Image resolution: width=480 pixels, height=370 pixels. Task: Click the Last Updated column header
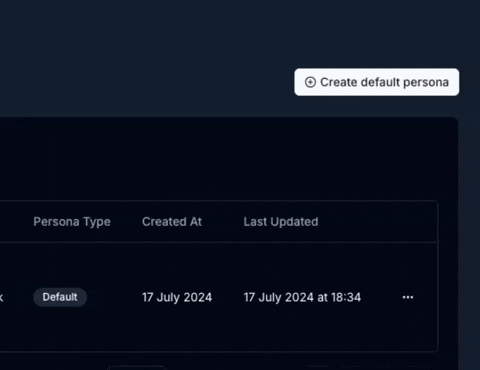click(x=281, y=222)
